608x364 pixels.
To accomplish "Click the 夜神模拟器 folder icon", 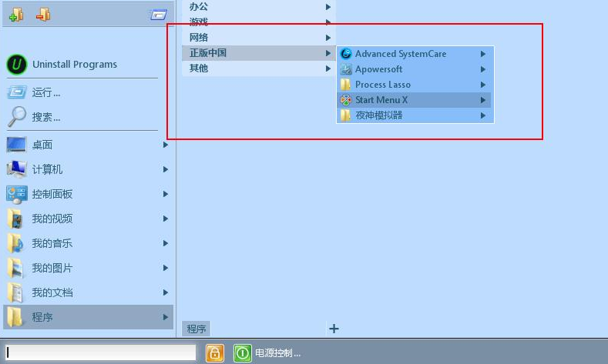I will (345, 115).
